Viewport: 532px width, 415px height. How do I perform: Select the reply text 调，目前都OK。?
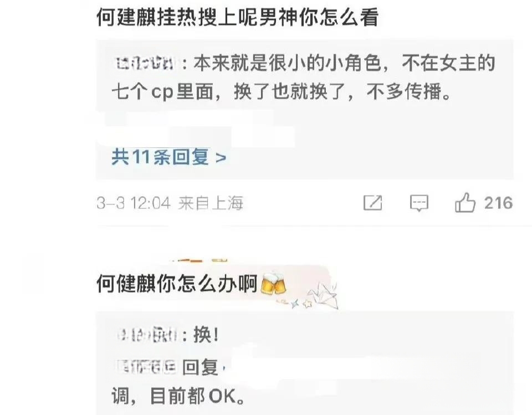tap(178, 396)
